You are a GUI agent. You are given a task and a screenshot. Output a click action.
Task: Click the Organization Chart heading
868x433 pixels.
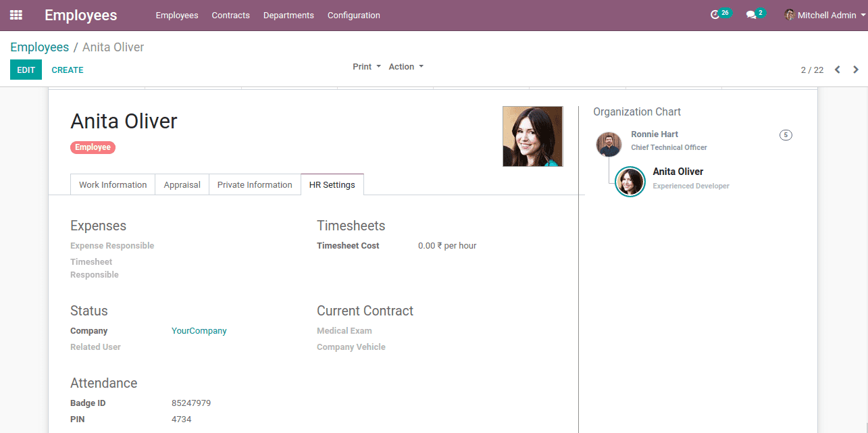coord(637,112)
